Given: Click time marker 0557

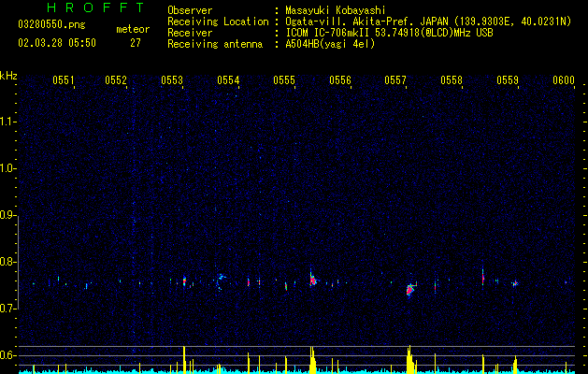Looking at the screenshot, I should [x=395, y=80].
